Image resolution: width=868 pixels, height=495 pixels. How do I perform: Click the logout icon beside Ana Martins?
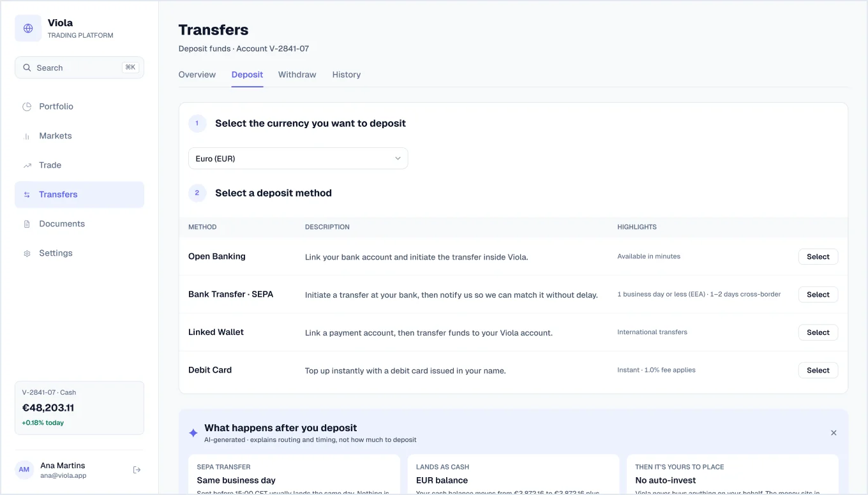[137, 470]
